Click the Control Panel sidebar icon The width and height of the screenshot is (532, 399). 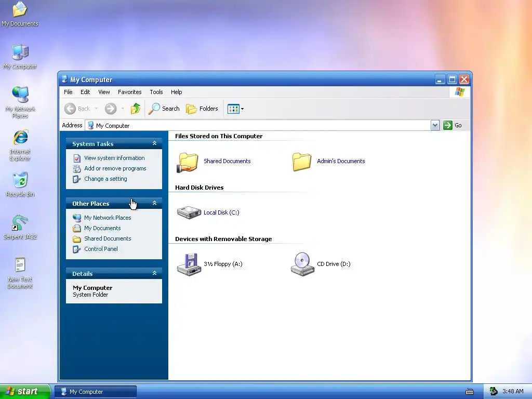tap(77, 249)
